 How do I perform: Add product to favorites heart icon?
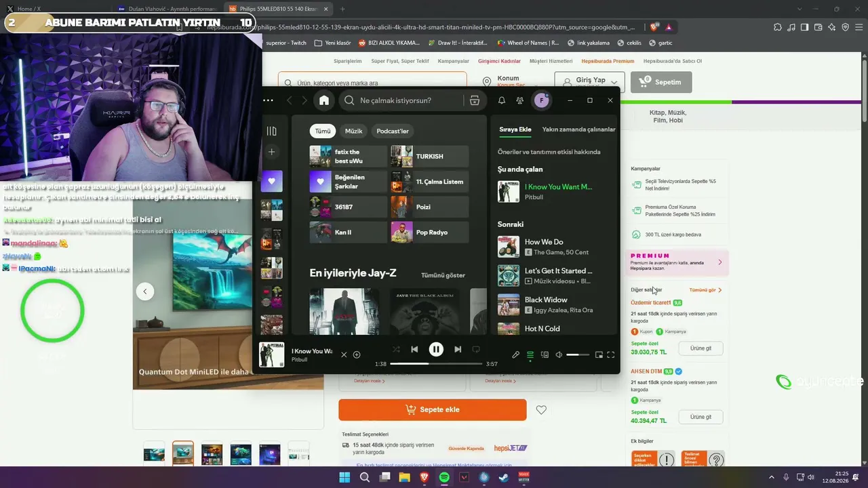pyautogui.click(x=541, y=410)
